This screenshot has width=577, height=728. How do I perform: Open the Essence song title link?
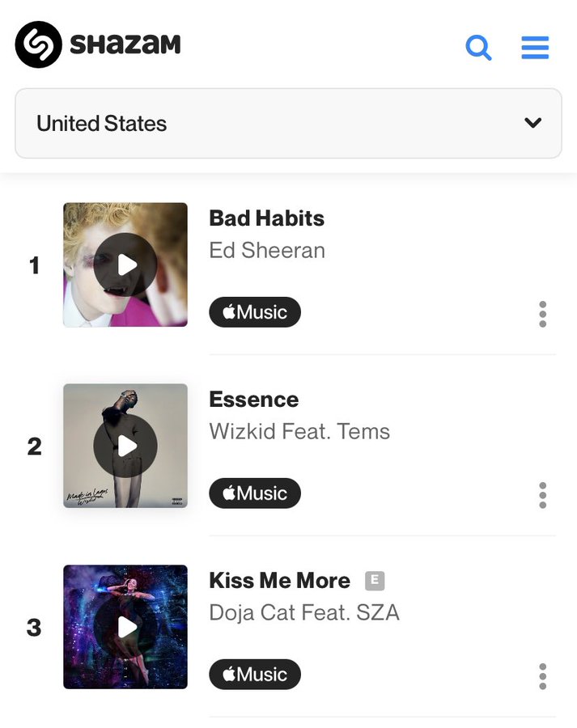tap(253, 400)
